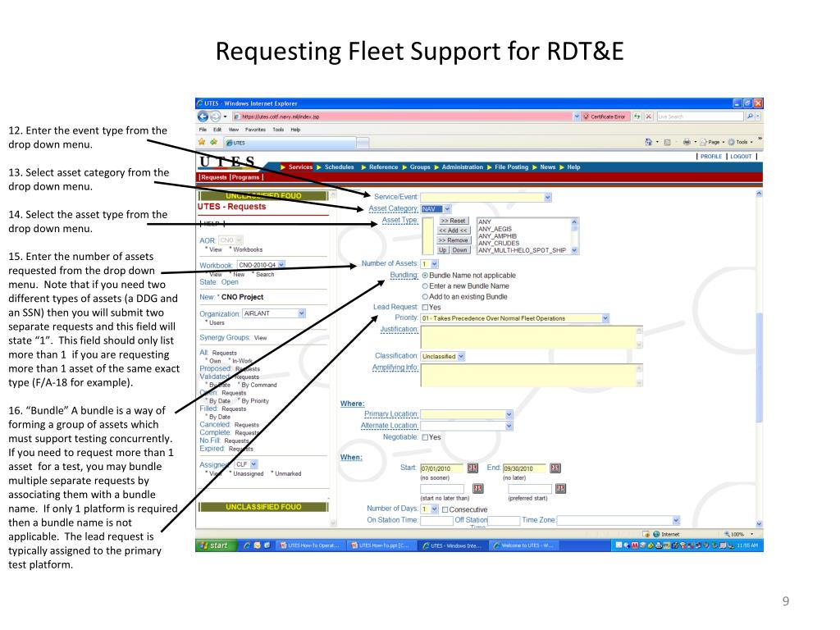Select Enter a new Bundle Name radio
840x630 pixels.
tap(426, 286)
